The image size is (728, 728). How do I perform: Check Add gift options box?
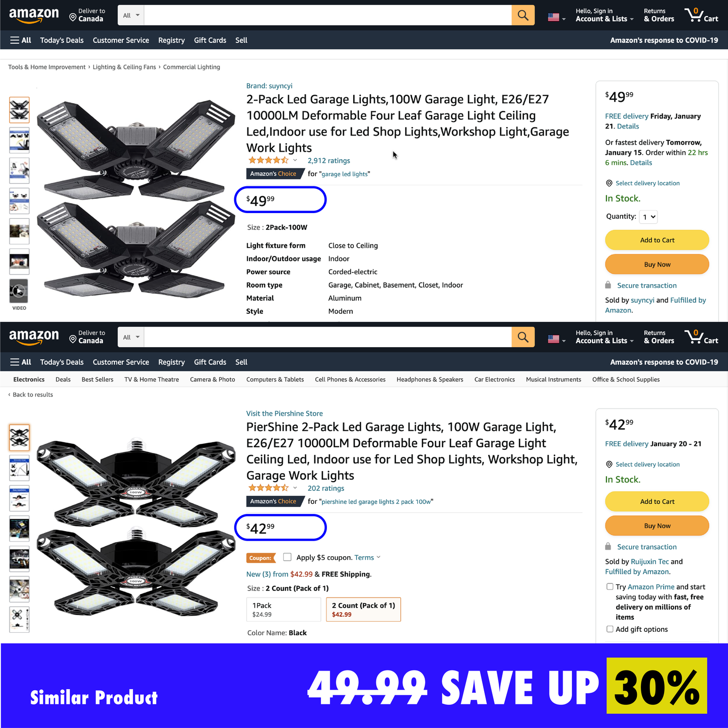pos(610,629)
